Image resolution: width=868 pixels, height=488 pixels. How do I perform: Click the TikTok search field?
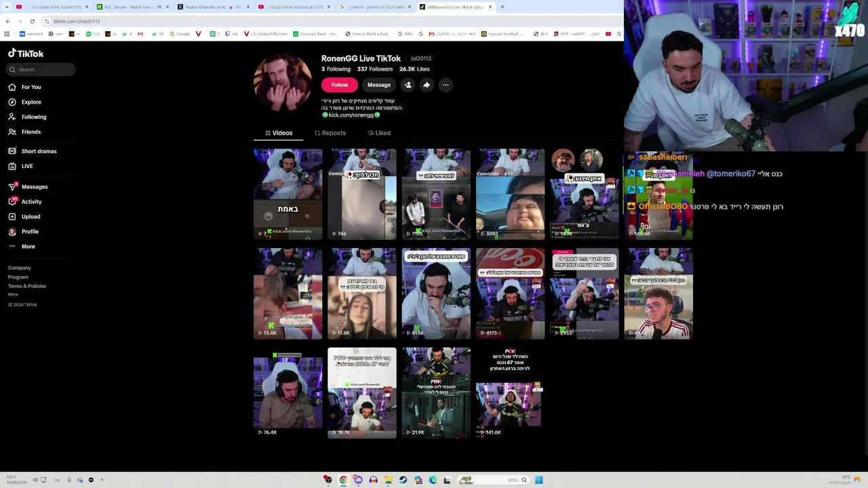tap(41, 69)
